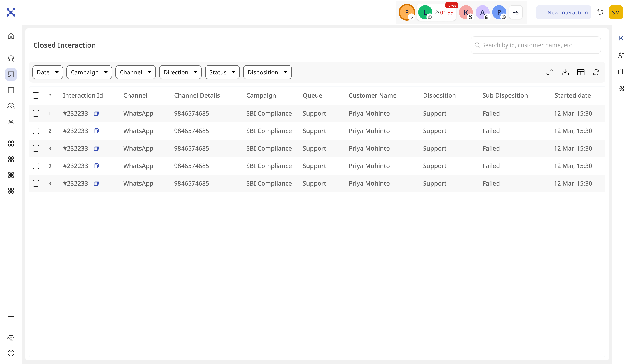Open the pink K interaction avatar
This screenshot has height=364, width=630.
pyautogui.click(x=466, y=12)
